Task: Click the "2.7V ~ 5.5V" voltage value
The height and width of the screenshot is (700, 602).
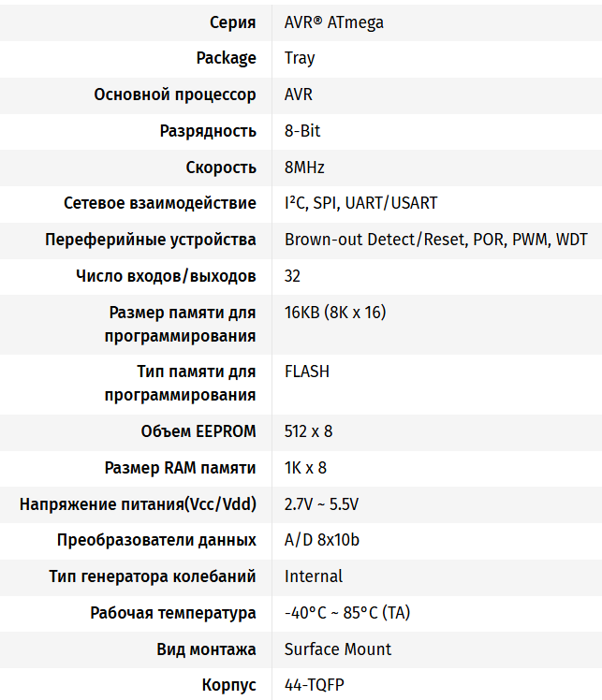Action: tap(321, 504)
